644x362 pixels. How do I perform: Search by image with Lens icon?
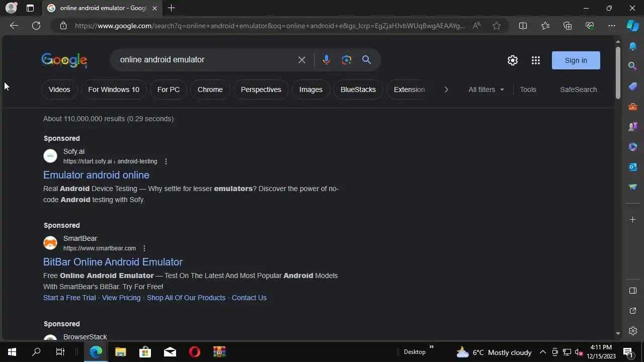347,60
